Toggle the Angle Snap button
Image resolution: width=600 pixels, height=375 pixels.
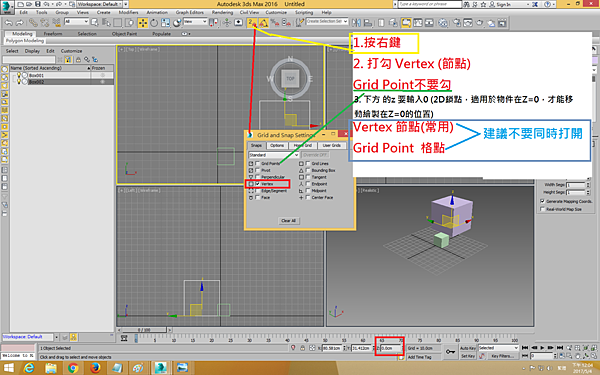coord(263,23)
